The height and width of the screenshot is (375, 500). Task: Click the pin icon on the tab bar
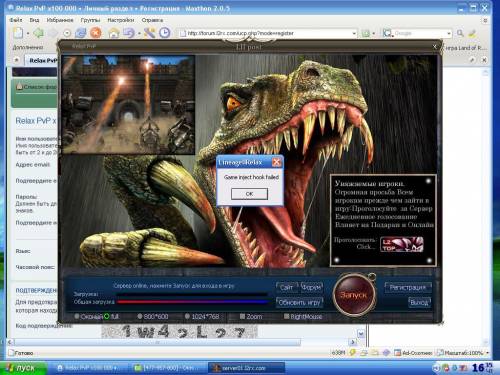click(473, 60)
